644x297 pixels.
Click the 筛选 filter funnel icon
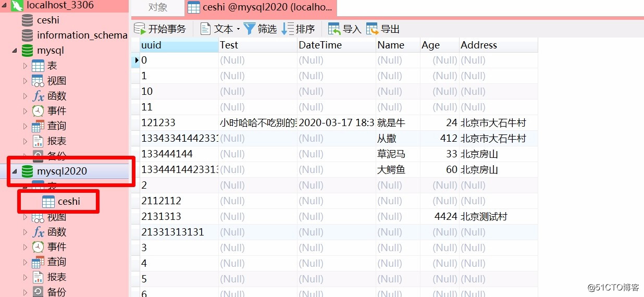250,29
